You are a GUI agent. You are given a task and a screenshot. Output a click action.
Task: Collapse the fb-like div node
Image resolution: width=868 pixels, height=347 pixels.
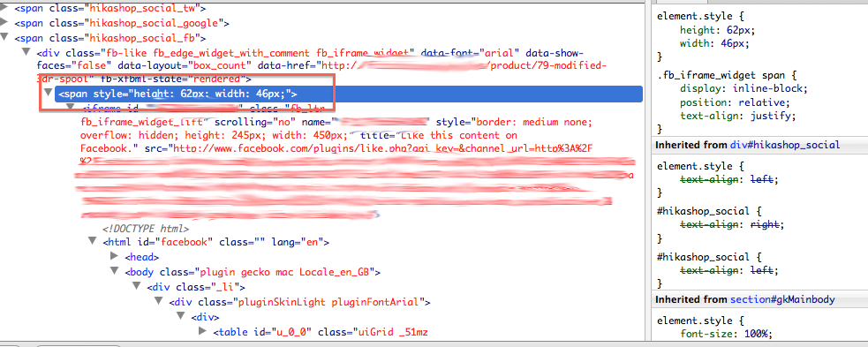(26, 52)
